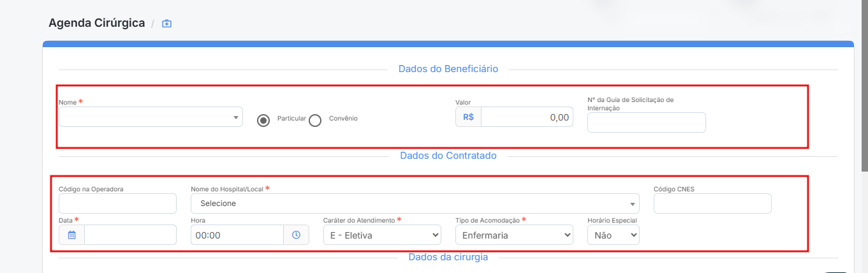Expand the Nome do Hospital/Local selector

415,203
